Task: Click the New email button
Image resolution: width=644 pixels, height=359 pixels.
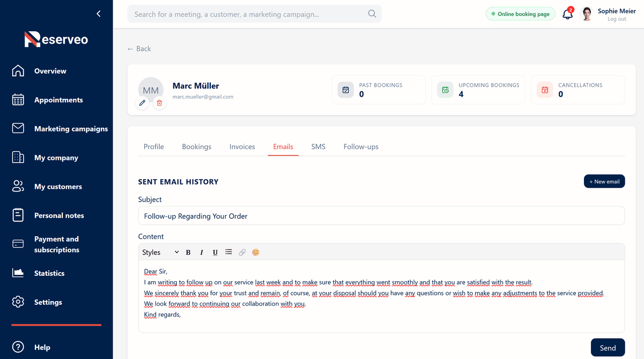Action: pos(604,181)
